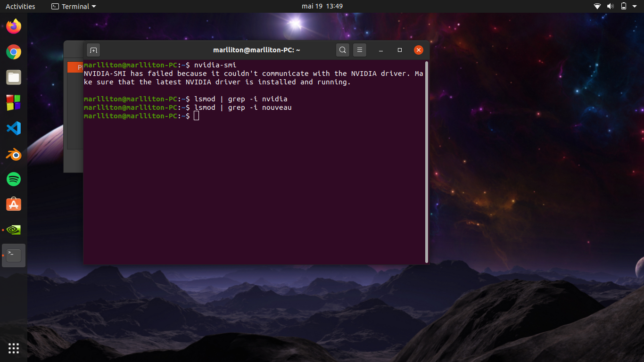Screen dimensions: 644x362
Task: Open the colorful squares app in dock
Action: [14, 103]
